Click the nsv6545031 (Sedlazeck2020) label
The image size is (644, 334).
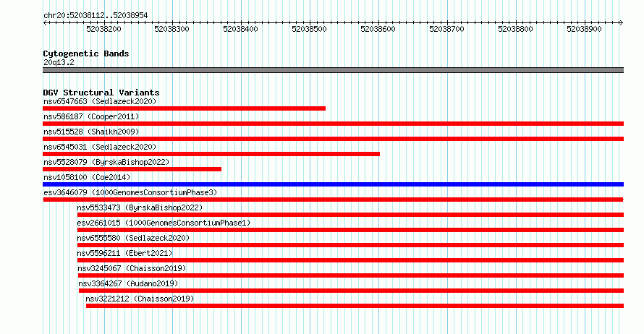coord(100,147)
